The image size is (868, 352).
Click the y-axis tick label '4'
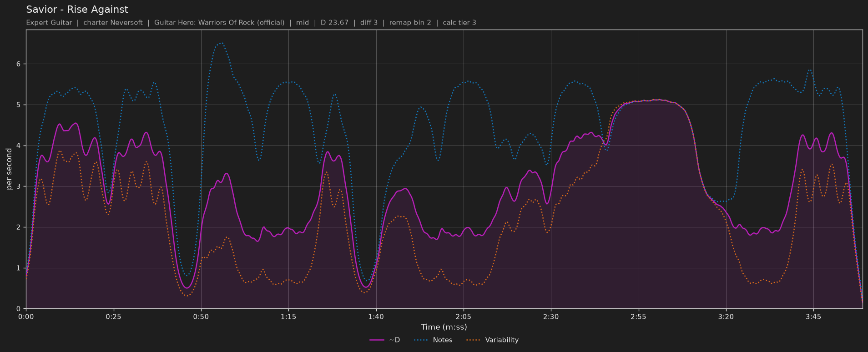tap(19, 146)
